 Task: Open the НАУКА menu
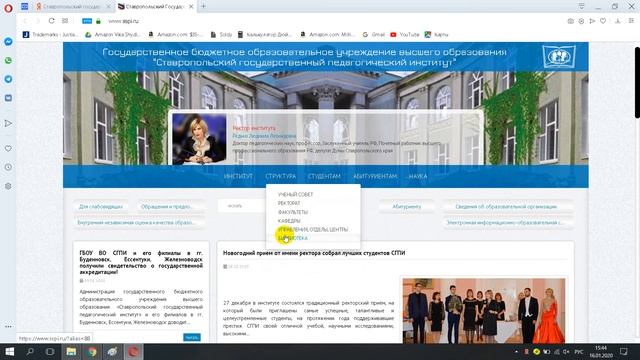coord(418,176)
